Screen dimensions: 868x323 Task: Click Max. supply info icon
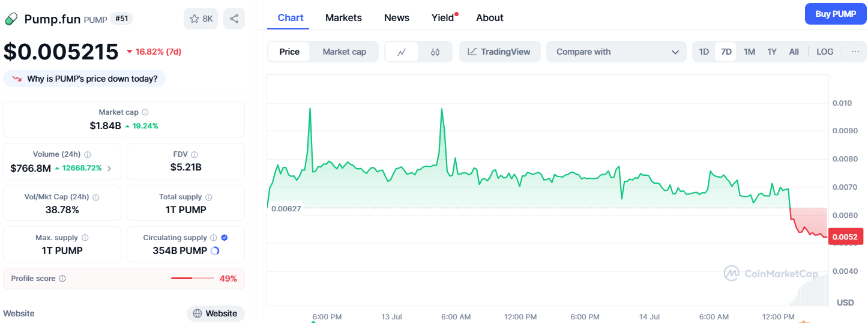click(x=85, y=238)
